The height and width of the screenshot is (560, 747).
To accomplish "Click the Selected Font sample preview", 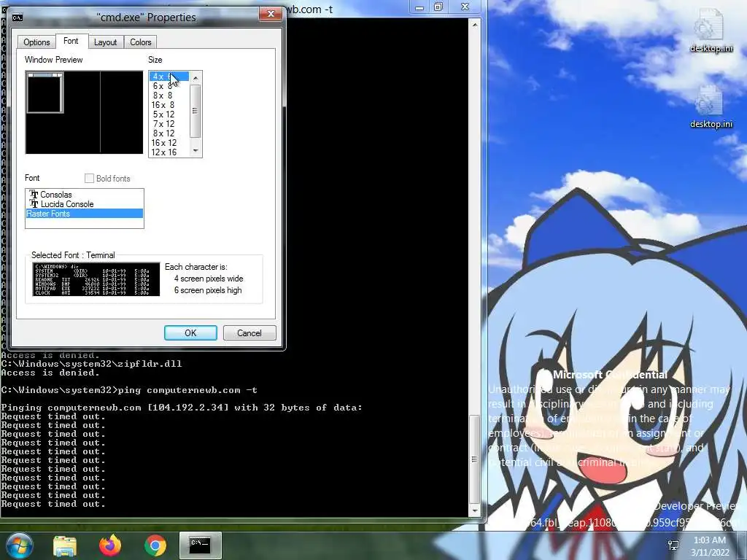I will [96, 279].
